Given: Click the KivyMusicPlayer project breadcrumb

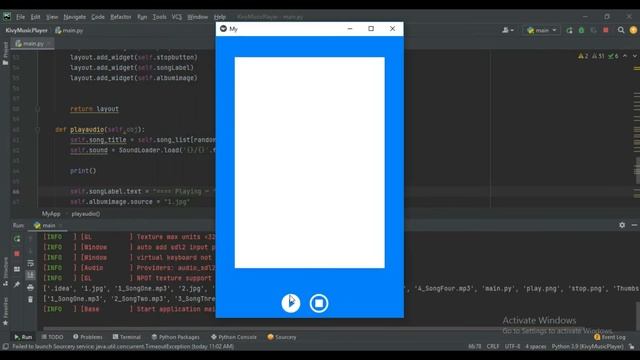Looking at the screenshot, I should [x=27, y=30].
